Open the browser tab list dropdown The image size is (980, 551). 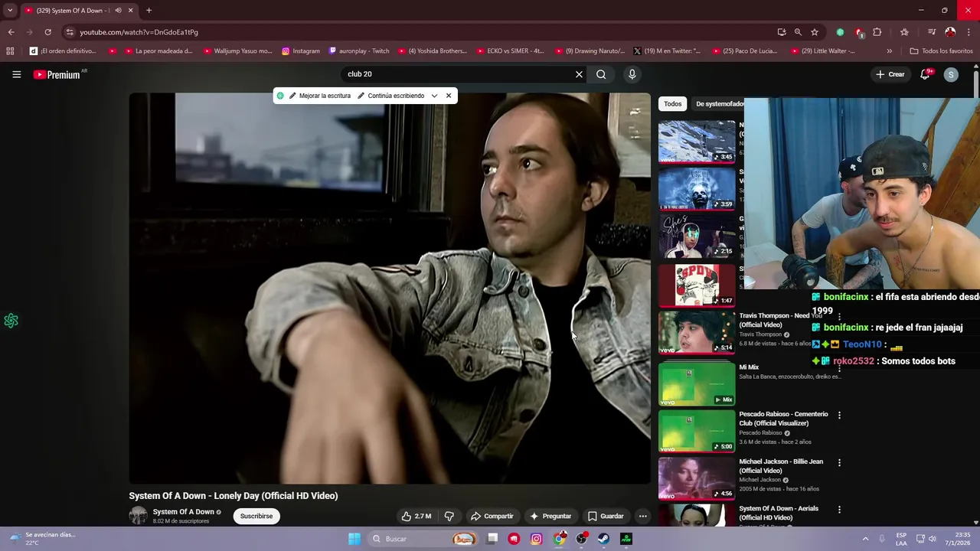tap(9, 10)
